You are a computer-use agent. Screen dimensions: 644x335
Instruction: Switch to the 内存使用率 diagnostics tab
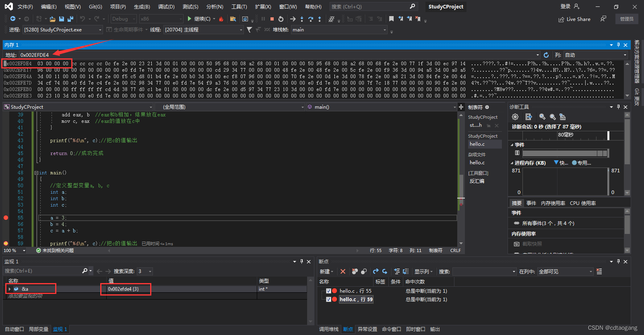(x=553, y=203)
